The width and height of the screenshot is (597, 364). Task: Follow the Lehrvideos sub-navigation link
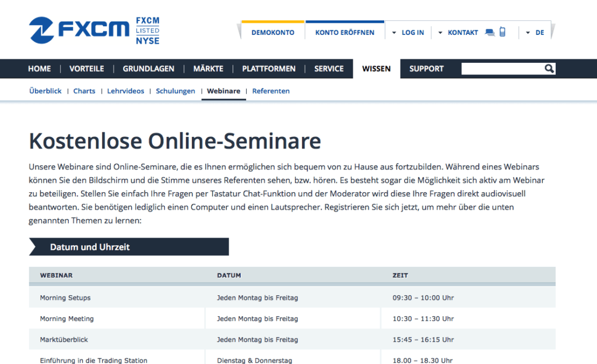click(126, 91)
